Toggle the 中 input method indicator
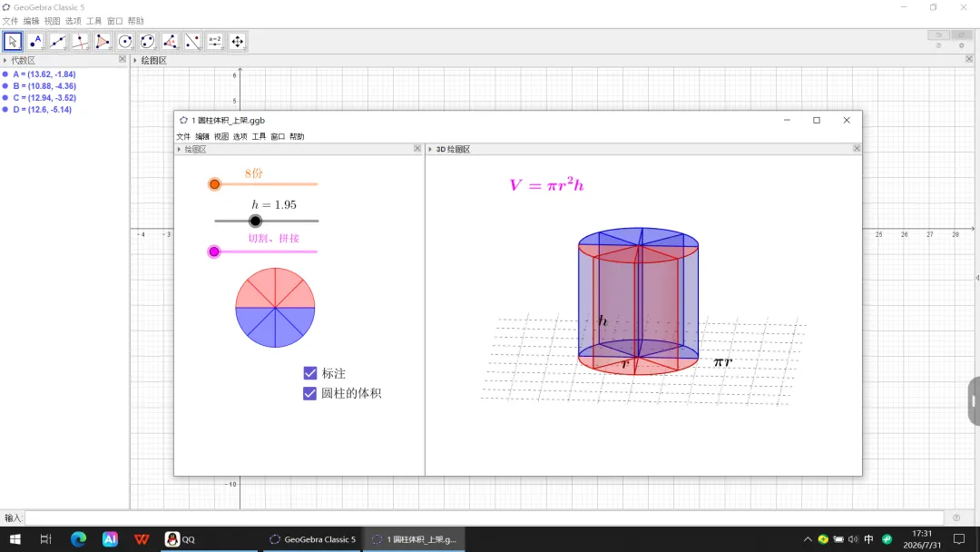Screen dimensions: 980x552 (868, 539)
